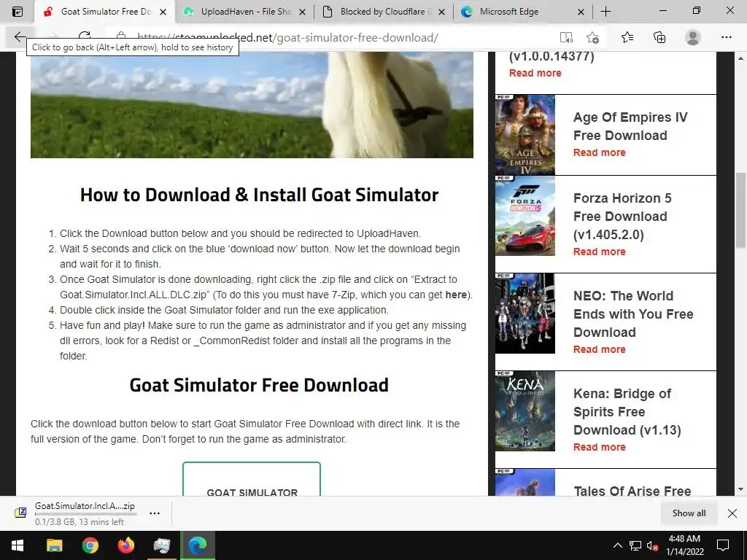Show all downloads
Viewport: 747px width, 560px height.
(x=689, y=513)
